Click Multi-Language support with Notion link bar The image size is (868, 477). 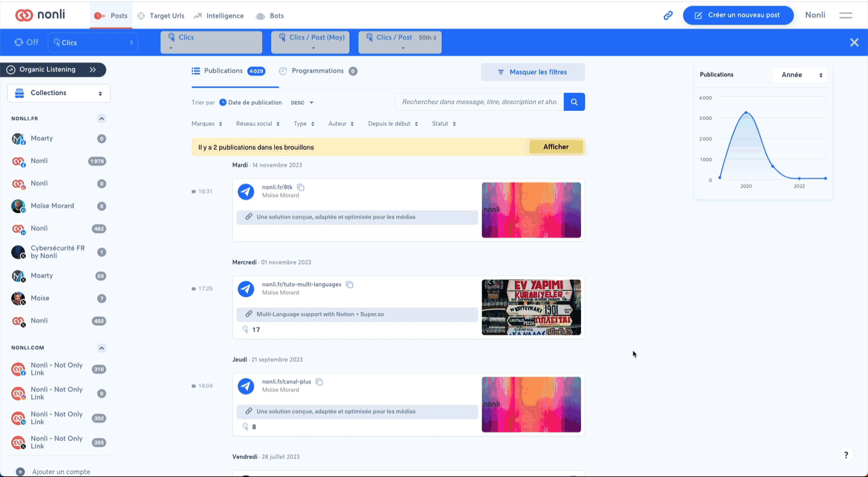tap(357, 314)
